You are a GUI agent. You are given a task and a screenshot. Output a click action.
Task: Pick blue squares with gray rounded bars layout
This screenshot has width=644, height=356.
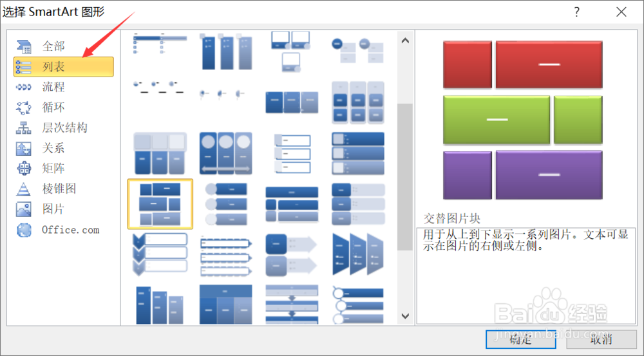coord(357,204)
